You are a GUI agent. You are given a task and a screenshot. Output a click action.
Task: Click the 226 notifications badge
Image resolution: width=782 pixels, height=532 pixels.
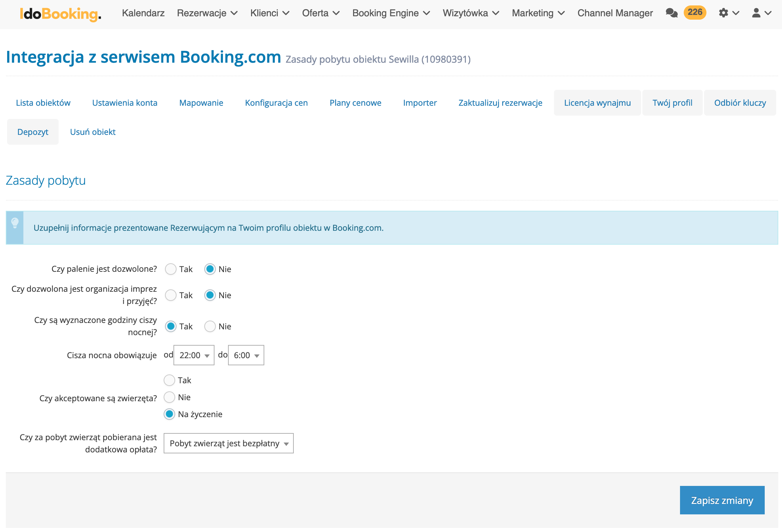coord(695,13)
